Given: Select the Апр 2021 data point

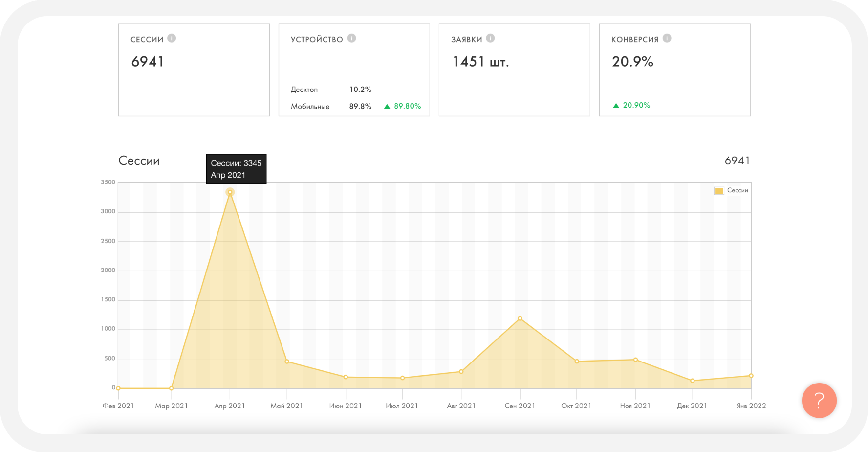Looking at the screenshot, I should (x=230, y=192).
